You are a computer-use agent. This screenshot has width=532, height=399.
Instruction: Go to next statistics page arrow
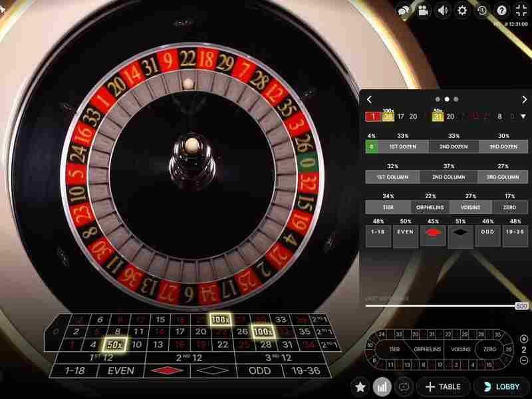click(524, 99)
